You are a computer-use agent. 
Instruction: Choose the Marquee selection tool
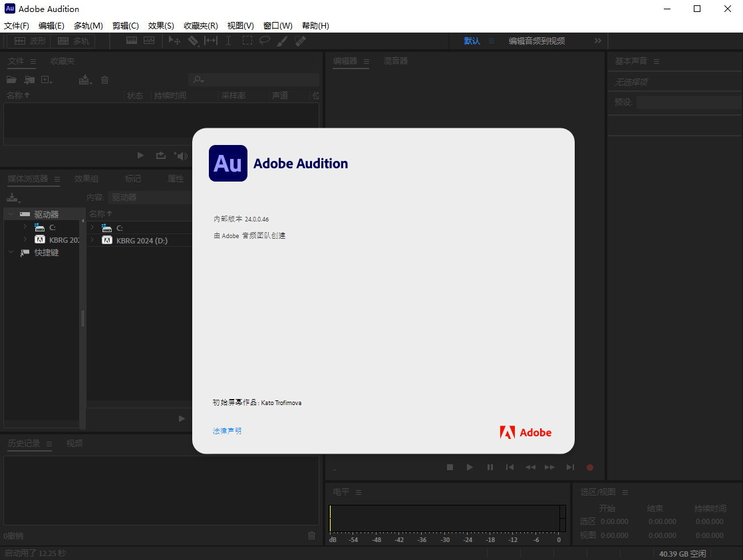point(247,41)
